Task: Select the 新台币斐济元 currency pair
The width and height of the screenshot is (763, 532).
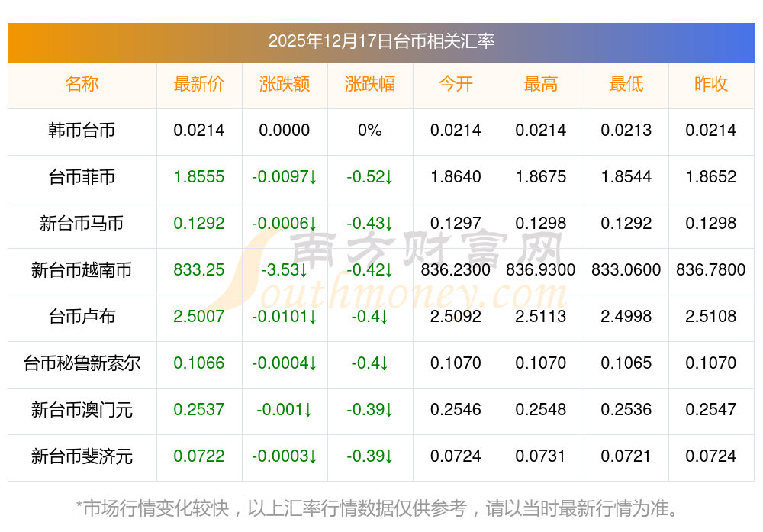Action: click(82, 456)
